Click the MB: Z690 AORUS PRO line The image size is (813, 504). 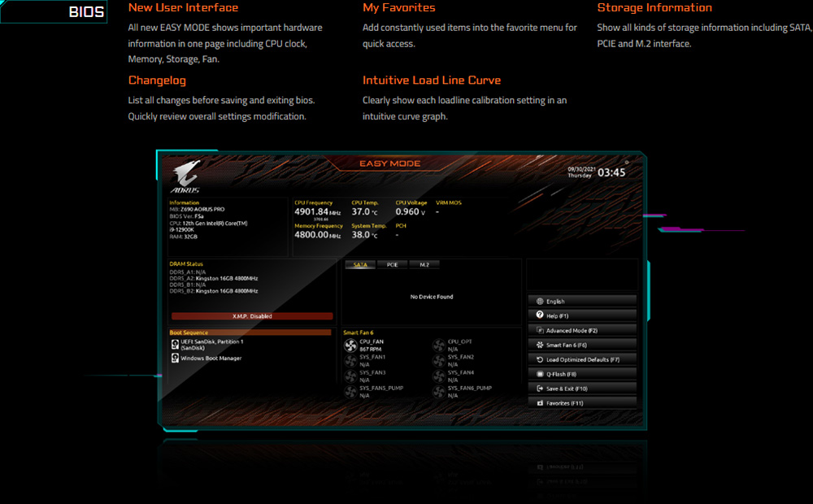point(197,210)
